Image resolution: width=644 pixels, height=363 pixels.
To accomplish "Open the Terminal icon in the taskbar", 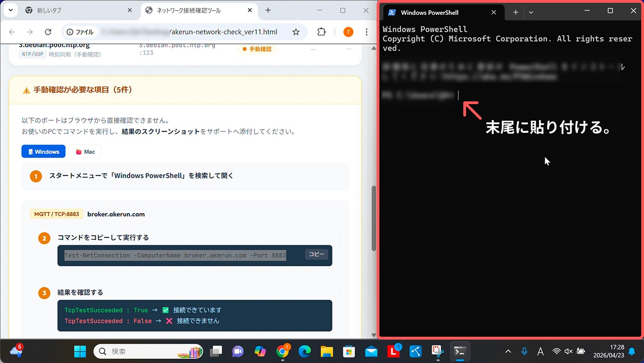I will (460, 351).
